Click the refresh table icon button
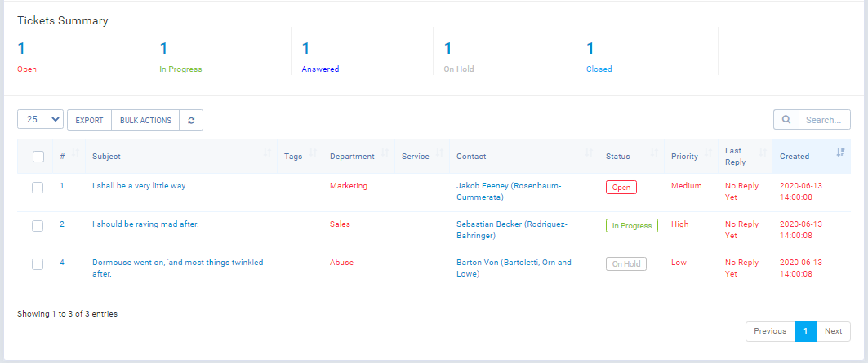The width and height of the screenshot is (868, 363). point(192,120)
